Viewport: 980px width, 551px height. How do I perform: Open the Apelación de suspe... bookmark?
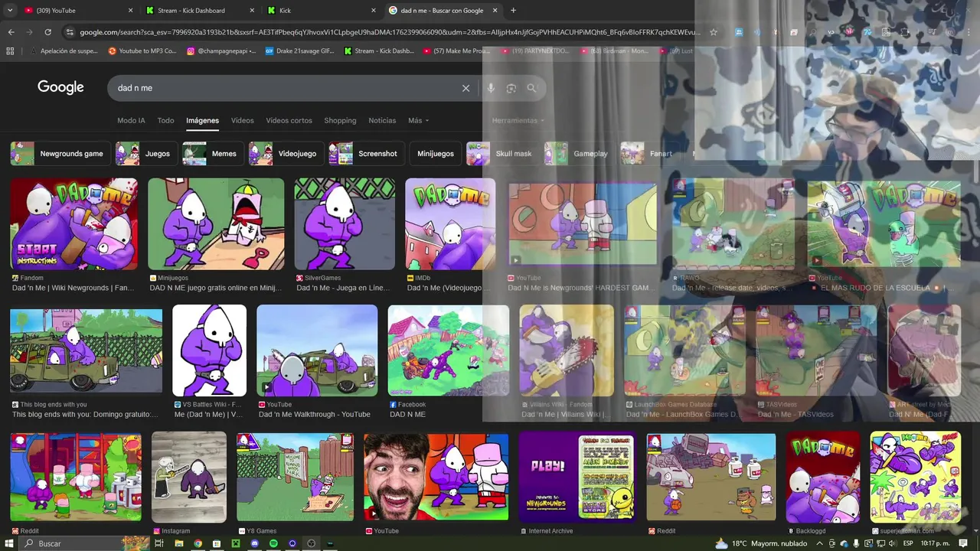point(63,51)
